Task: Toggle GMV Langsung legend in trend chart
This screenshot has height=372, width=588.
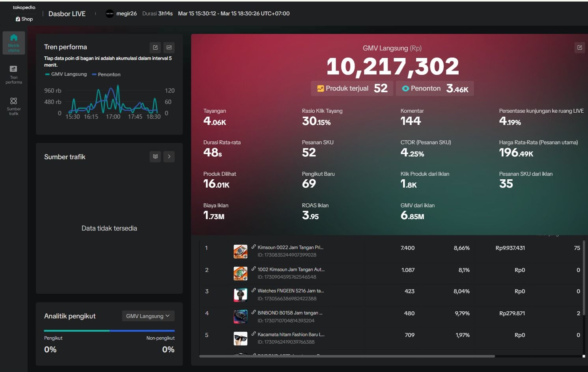Action: click(66, 74)
